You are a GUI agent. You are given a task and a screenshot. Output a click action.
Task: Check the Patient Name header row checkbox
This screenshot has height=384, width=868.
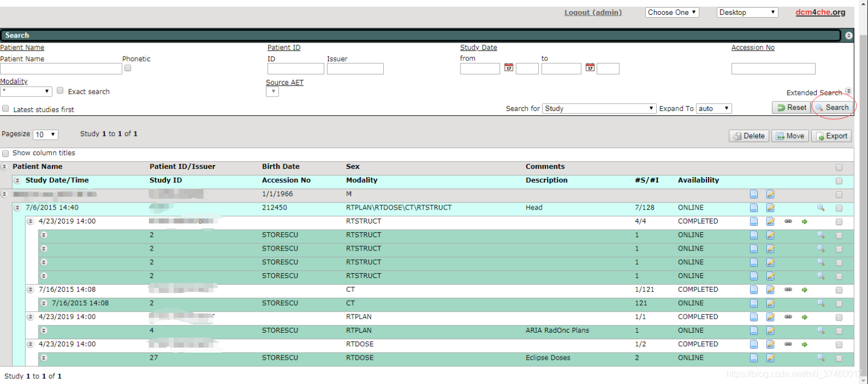[x=839, y=167]
